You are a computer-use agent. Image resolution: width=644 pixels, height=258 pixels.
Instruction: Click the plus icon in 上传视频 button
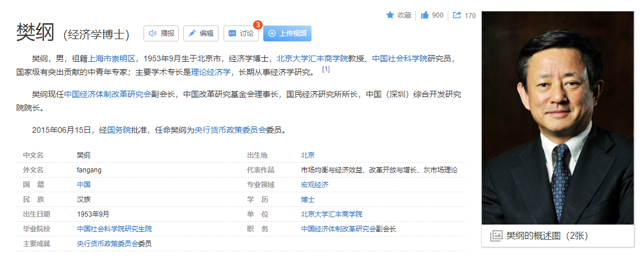coord(272,33)
